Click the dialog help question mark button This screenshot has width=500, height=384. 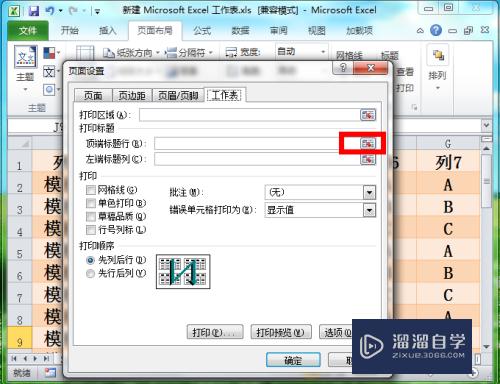tap(343, 68)
